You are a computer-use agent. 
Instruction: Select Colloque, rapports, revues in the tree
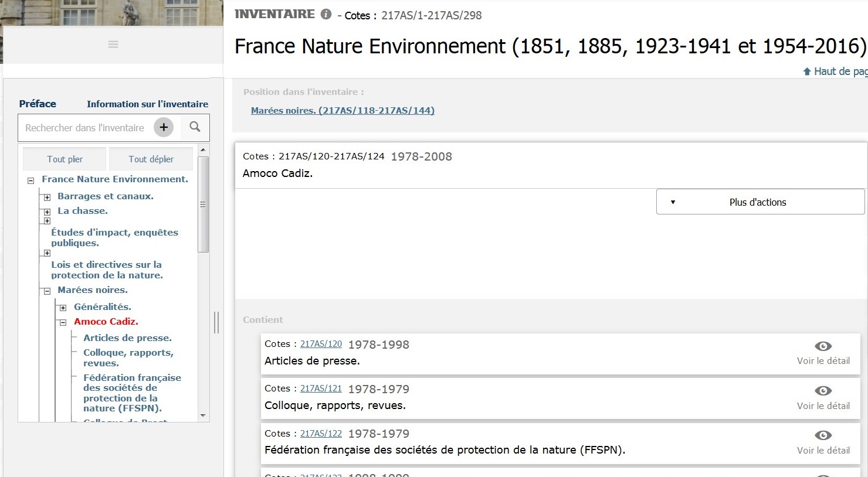128,357
